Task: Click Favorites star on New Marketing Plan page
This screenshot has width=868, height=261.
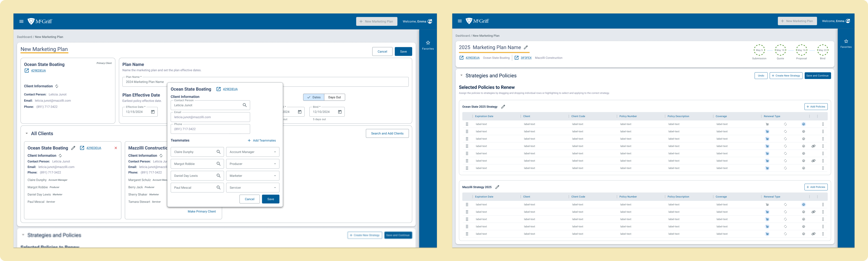Action: point(428,43)
